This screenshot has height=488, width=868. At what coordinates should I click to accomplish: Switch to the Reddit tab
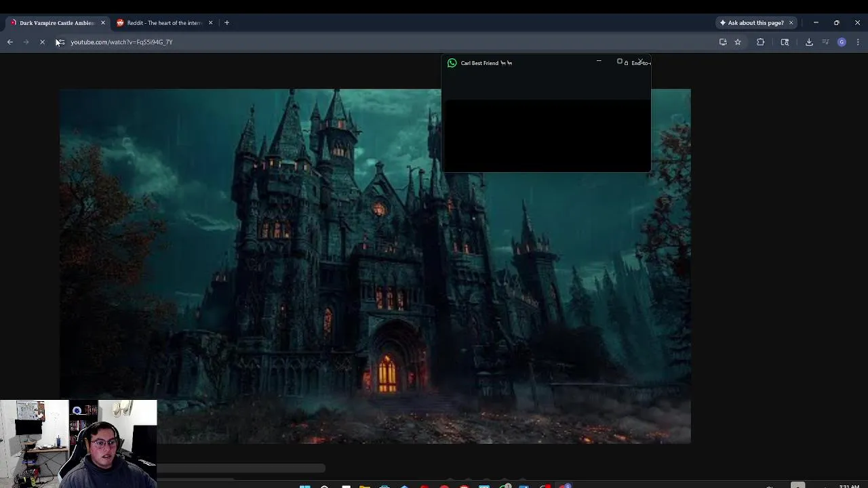(164, 22)
